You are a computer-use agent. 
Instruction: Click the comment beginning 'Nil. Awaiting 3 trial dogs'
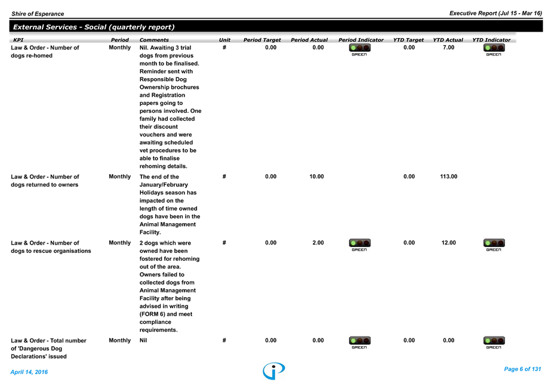(170, 107)
